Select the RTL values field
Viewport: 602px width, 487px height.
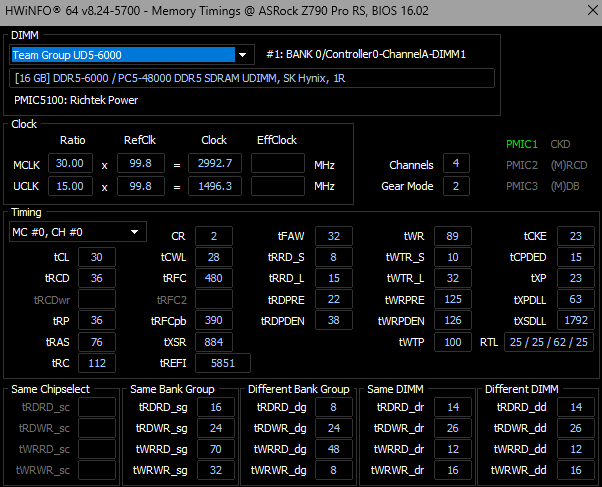coord(548,342)
